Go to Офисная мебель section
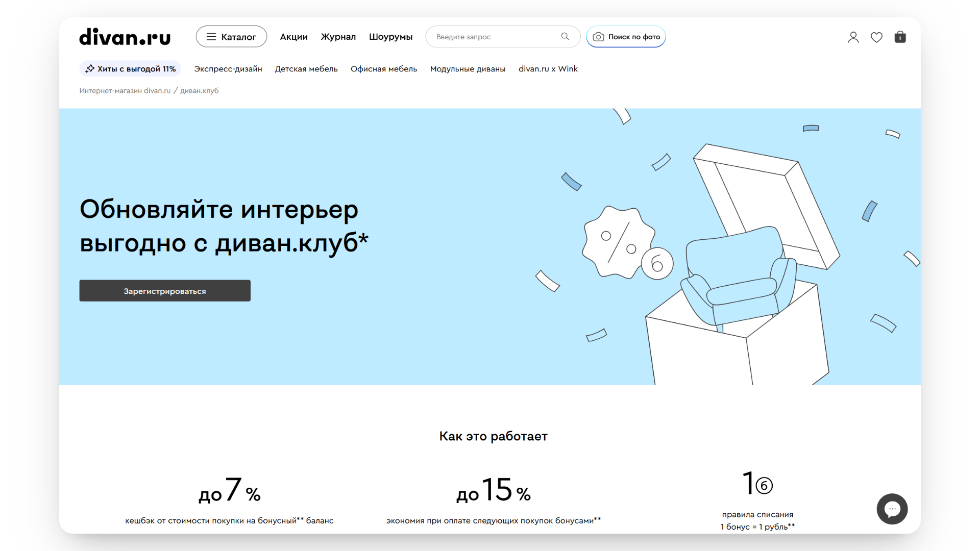 (x=384, y=69)
